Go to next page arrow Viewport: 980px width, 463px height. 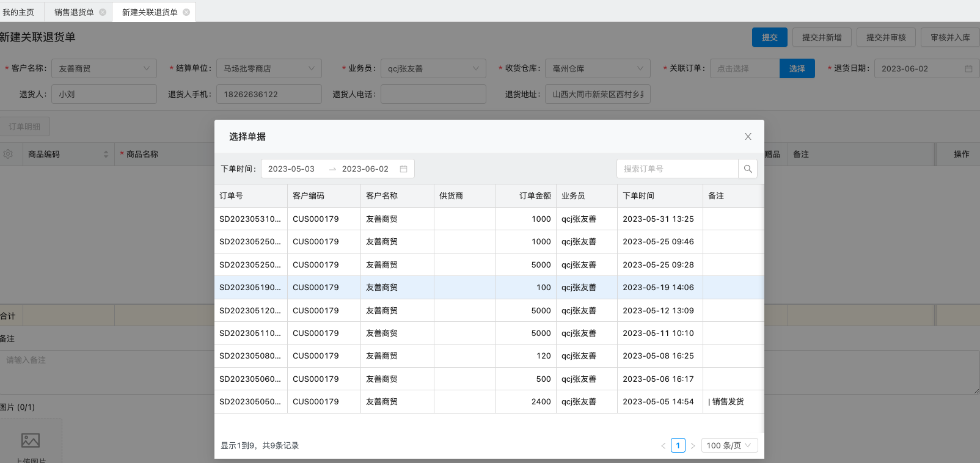coord(693,446)
